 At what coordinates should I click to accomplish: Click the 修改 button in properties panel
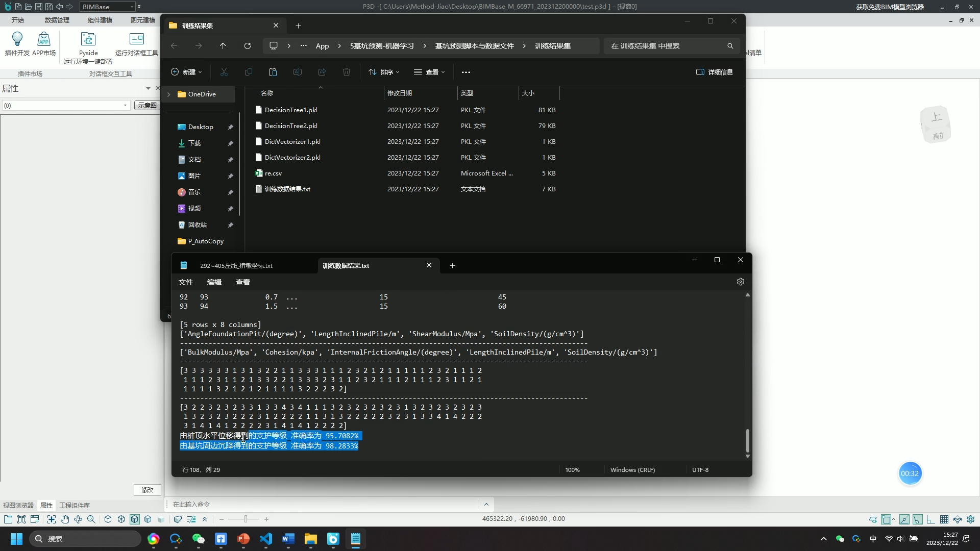[148, 490]
